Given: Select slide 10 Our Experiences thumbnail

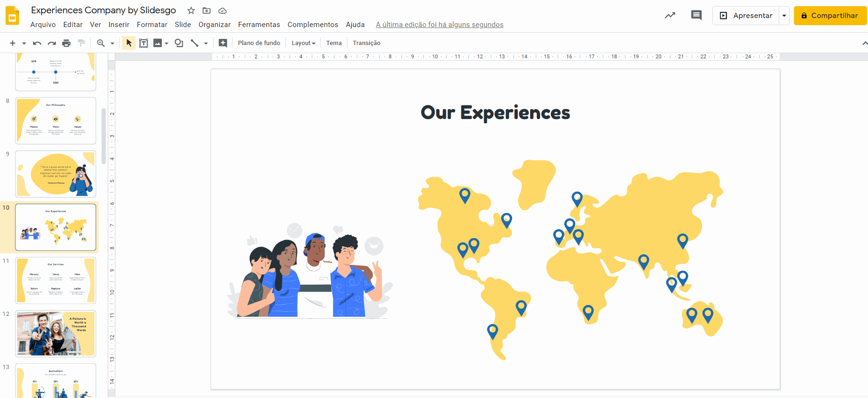Looking at the screenshot, I should coord(56,227).
